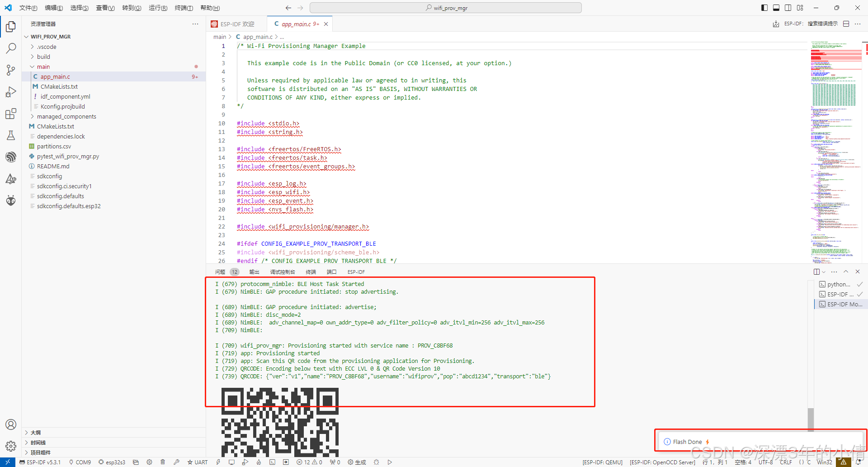This screenshot has height=467, width=868.
Task: Click [ESP-IDF: QEMU] in status bar
Action: (602, 462)
